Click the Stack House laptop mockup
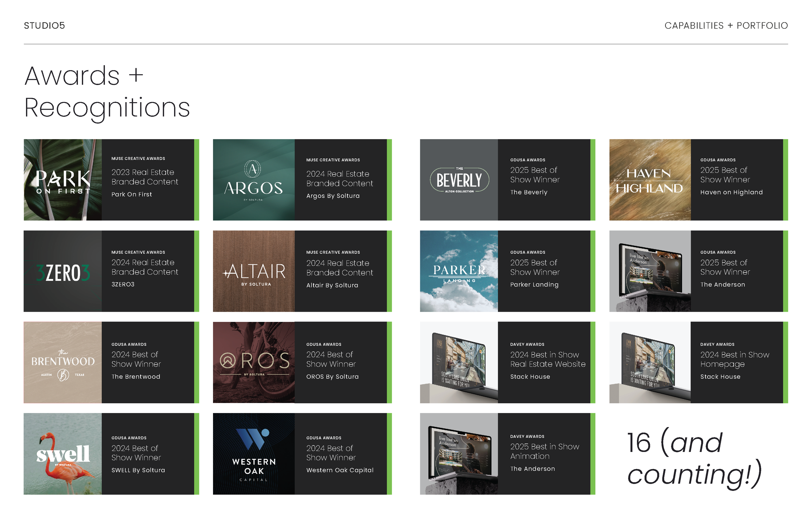This screenshot has height=525, width=812. 459,361
